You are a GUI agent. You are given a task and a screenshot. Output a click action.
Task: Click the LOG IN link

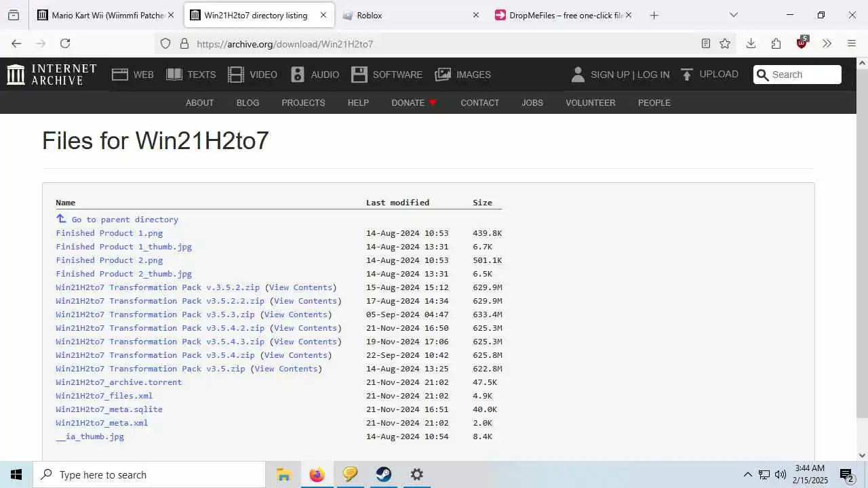(653, 75)
